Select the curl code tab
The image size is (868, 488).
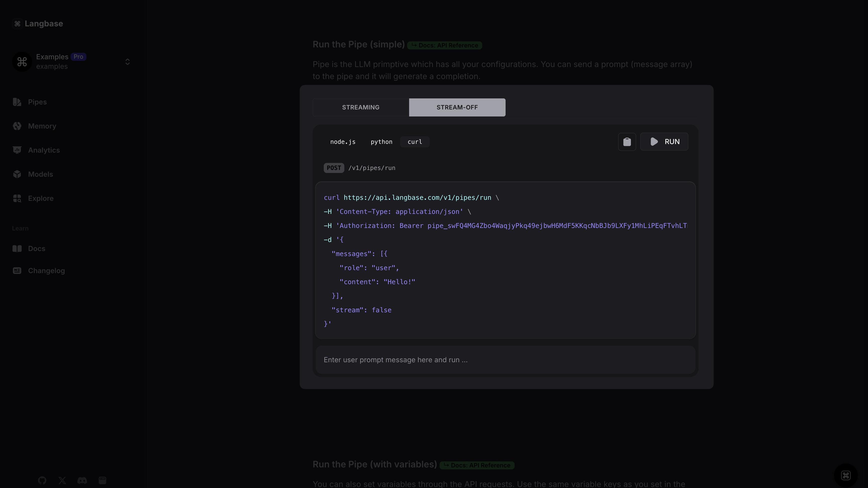(x=415, y=142)
